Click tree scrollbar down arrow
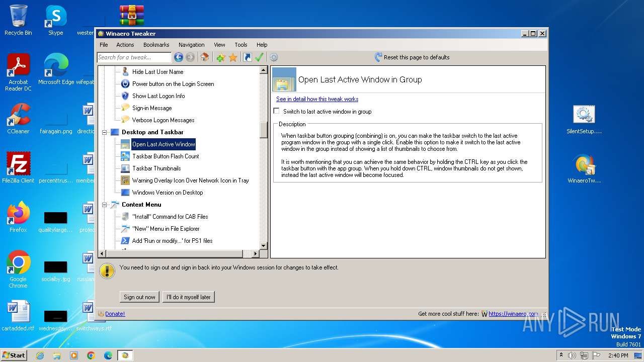 point(264,245)
